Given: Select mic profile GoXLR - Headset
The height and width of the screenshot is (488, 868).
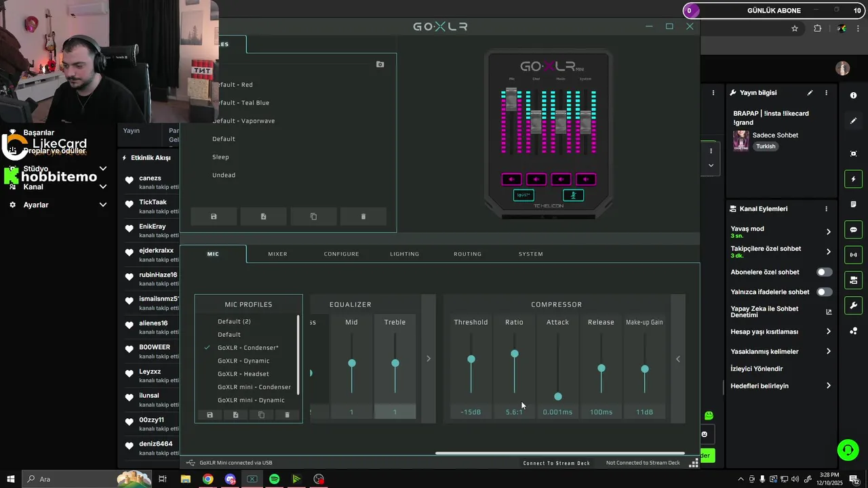Looking at the screenshot, I should pos(243,374).
